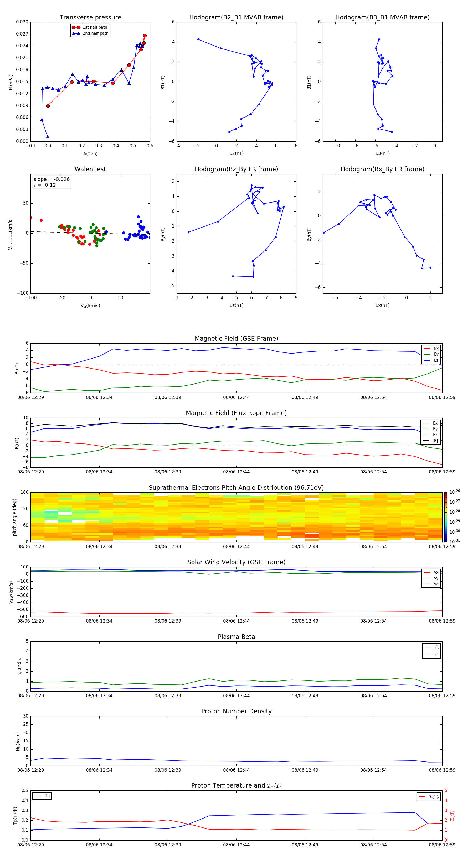The image size is (473, 868).
Task: Select the "r = -0.12" annotation
Action: [45, 185]
